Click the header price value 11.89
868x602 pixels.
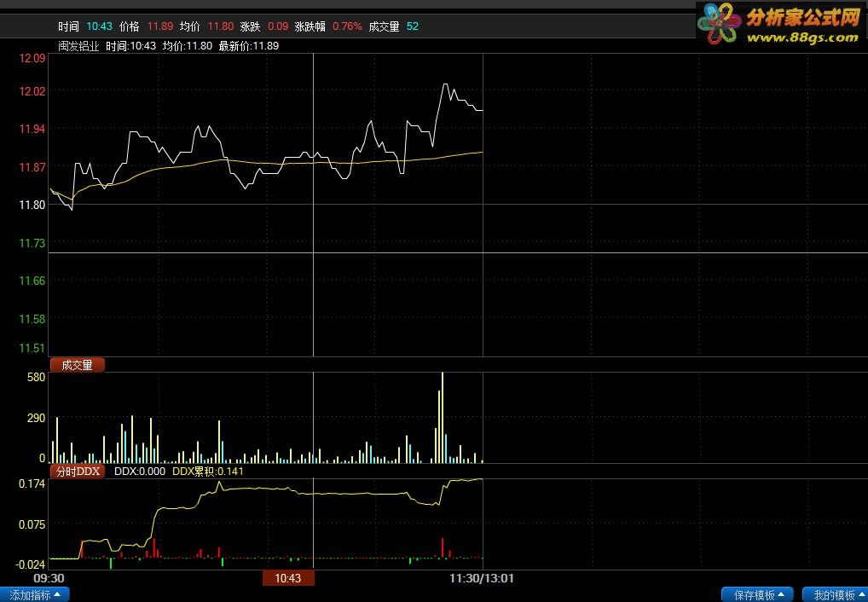[x=160, y=26]
